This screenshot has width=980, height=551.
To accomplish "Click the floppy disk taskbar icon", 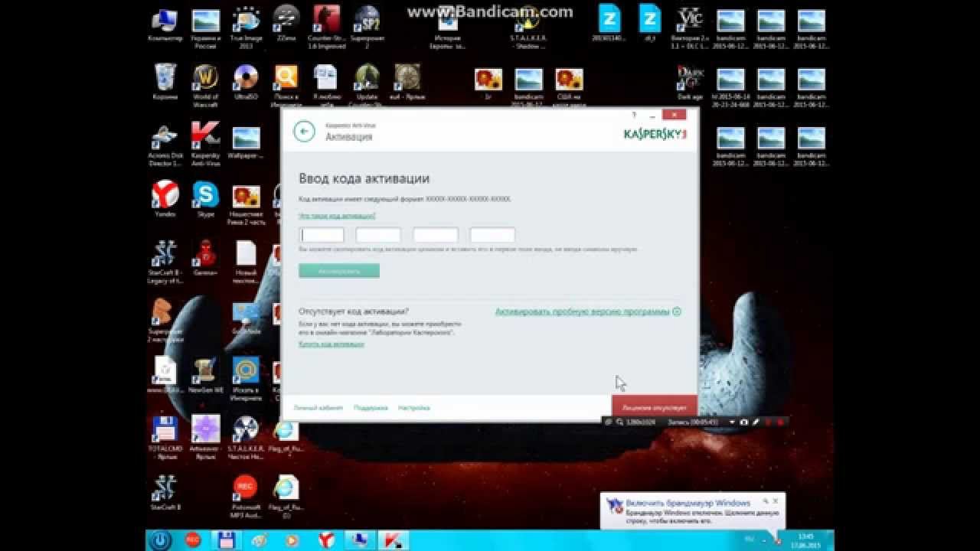I will click(x=226, y=540).
